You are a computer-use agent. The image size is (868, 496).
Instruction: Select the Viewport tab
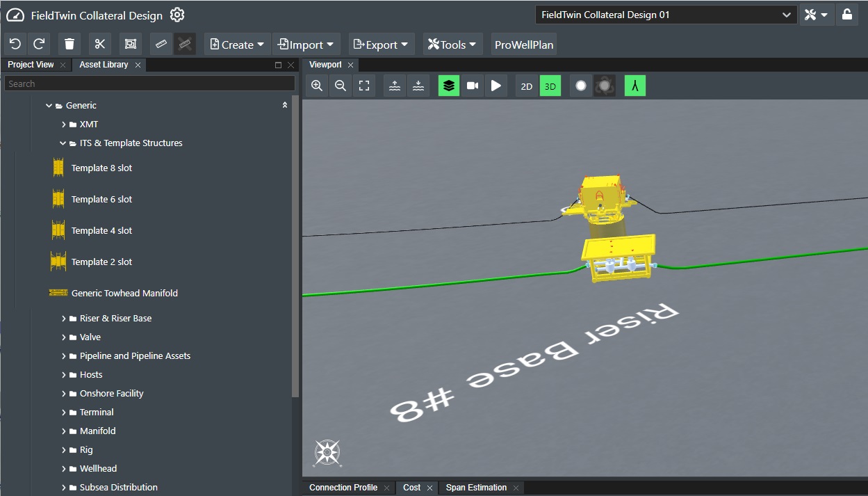coord(325,65)
